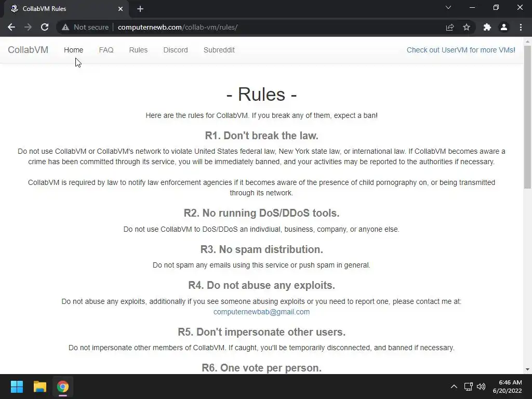Click the browser forward arrow

28,27
